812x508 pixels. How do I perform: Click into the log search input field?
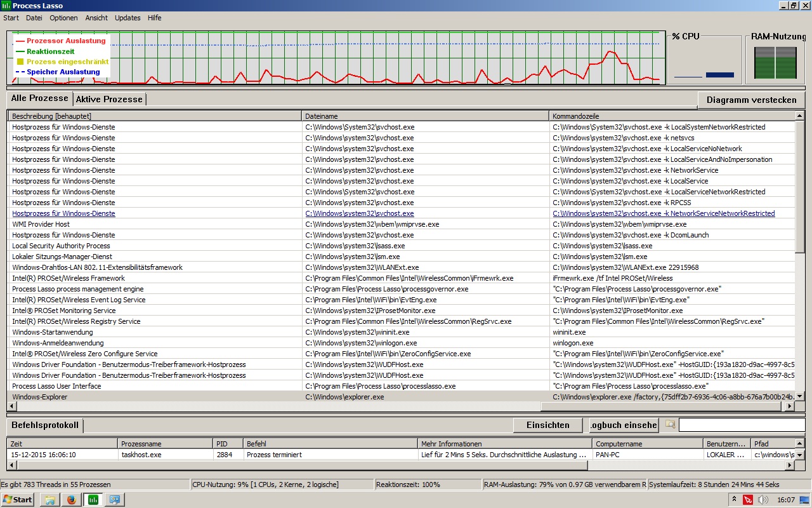(x=742, y=425)
